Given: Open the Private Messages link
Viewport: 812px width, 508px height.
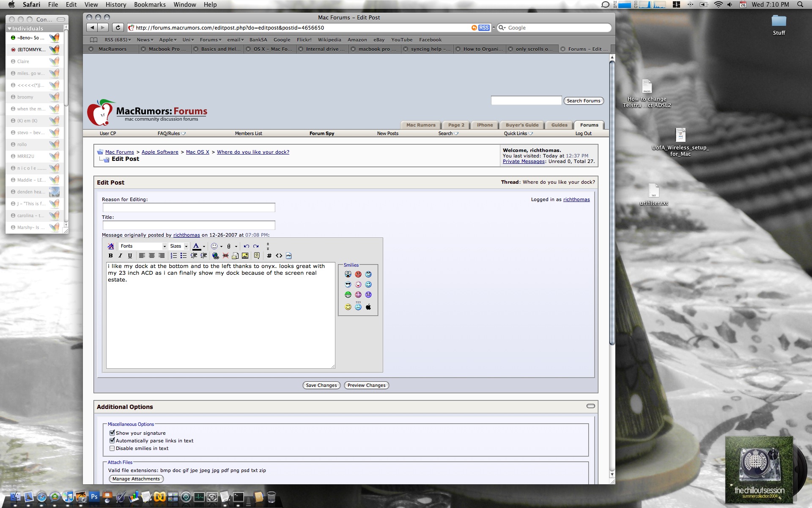Looking at the screenshot, I should coord(523,161).
